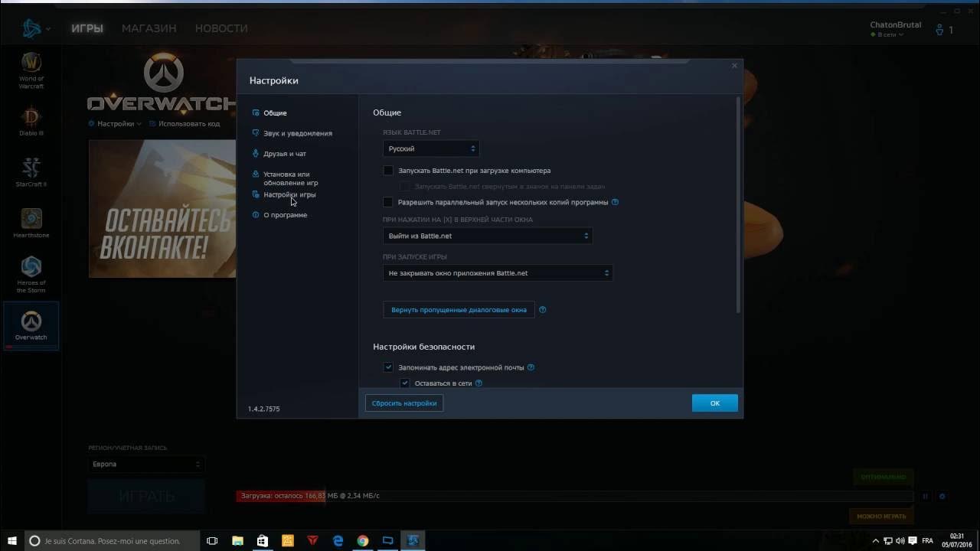Pause the download with pause icon
Screen dimensions: 980x551
[925, 496]
